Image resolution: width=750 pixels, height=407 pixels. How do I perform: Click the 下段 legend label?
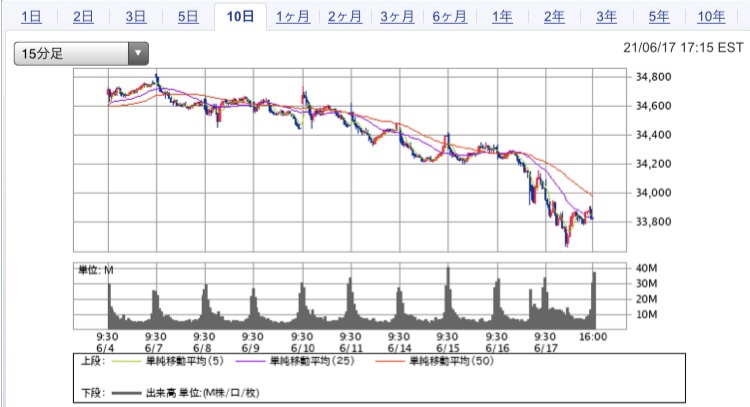pyautogui.click(x=93, y=393)
